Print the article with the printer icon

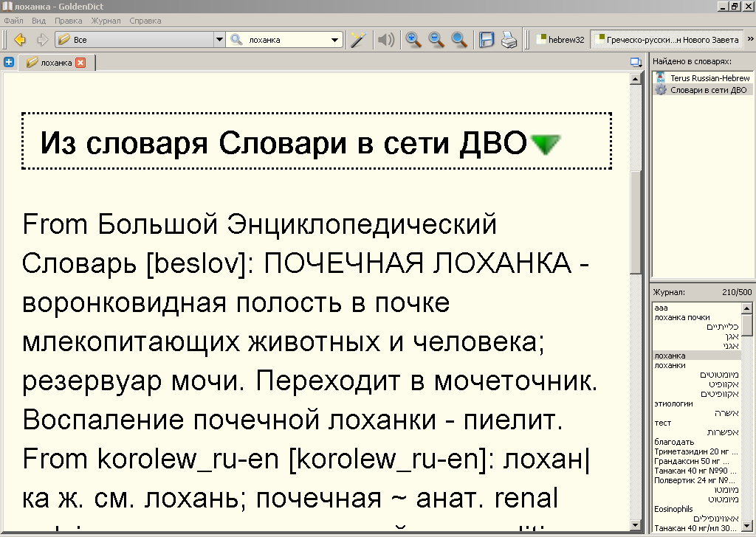coord(509,40)
